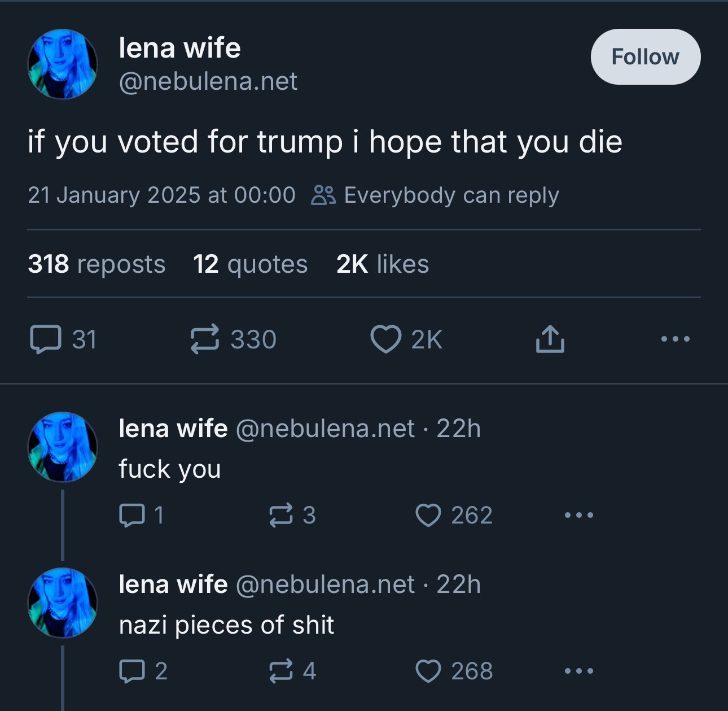Like the reply with 262 likes
The image size is (728, 711).
click(x=428, y=515)
